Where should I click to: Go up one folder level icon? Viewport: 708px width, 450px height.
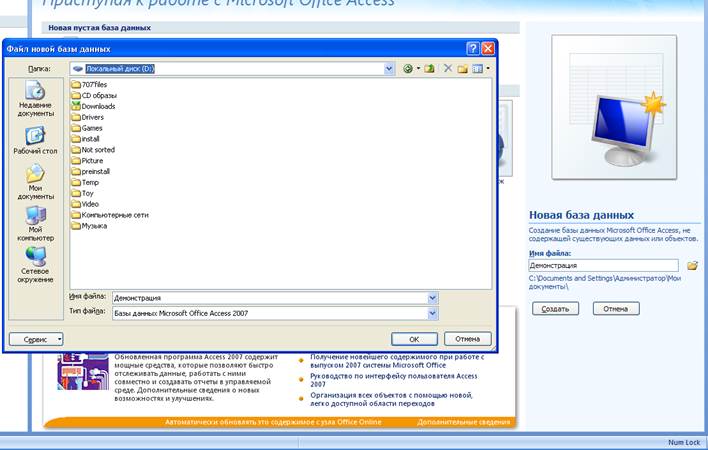point(429,69)
